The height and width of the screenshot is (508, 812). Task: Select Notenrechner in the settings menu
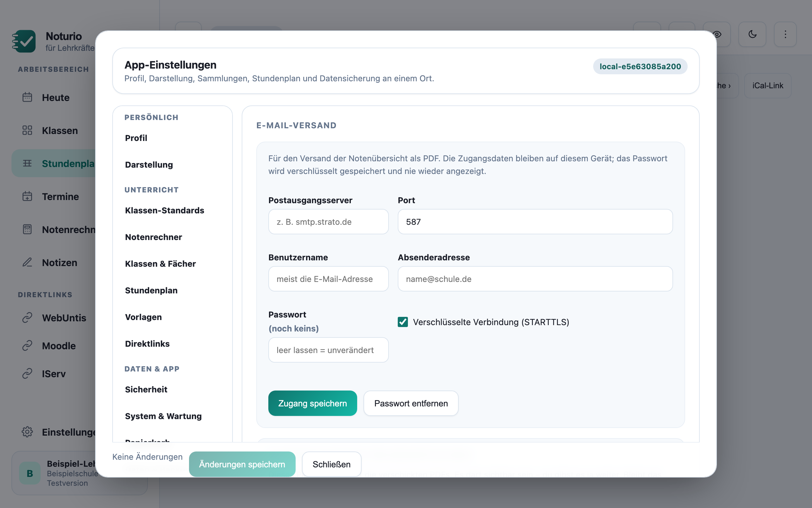(x=173, y=237)
